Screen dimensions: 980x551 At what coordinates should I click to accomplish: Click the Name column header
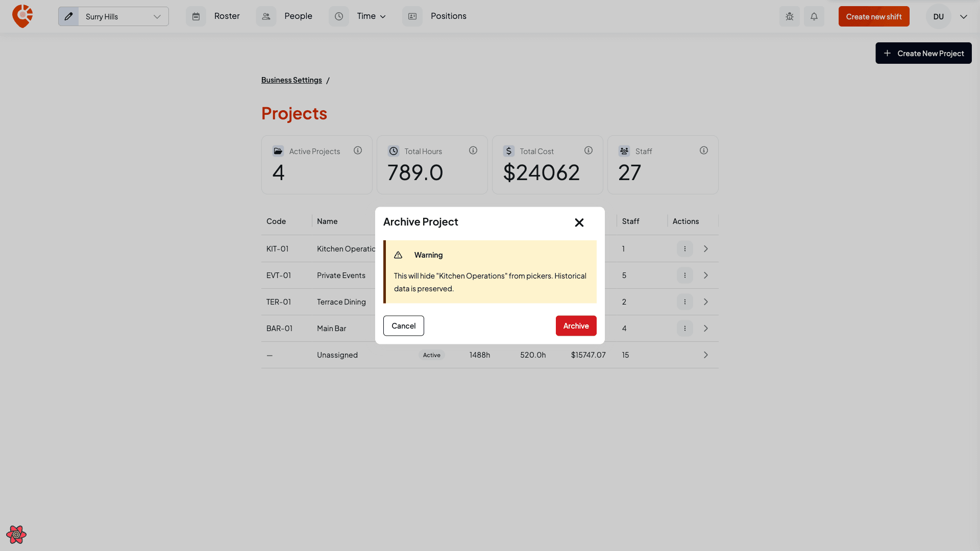tap(327, 221)
